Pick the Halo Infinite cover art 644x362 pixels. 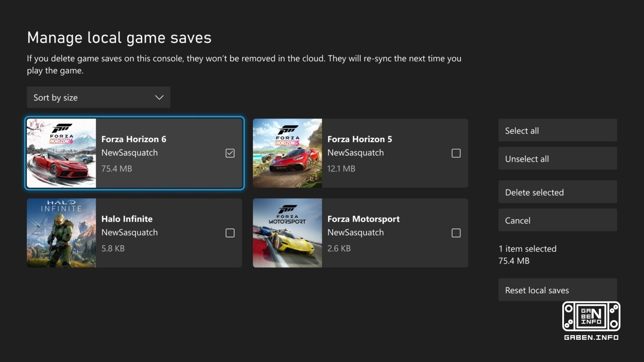(62, 233)
